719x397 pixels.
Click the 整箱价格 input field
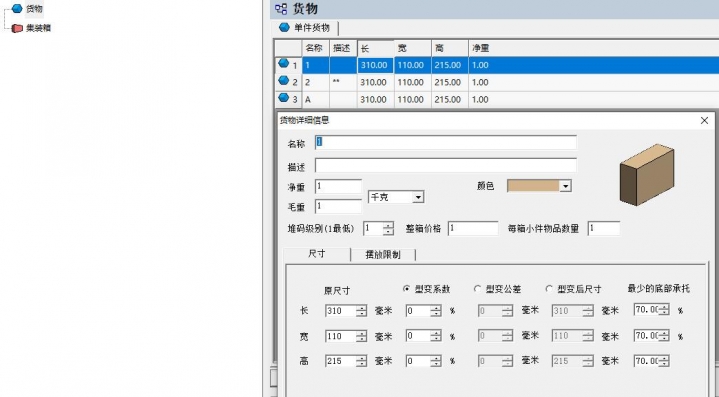point(473,228)
